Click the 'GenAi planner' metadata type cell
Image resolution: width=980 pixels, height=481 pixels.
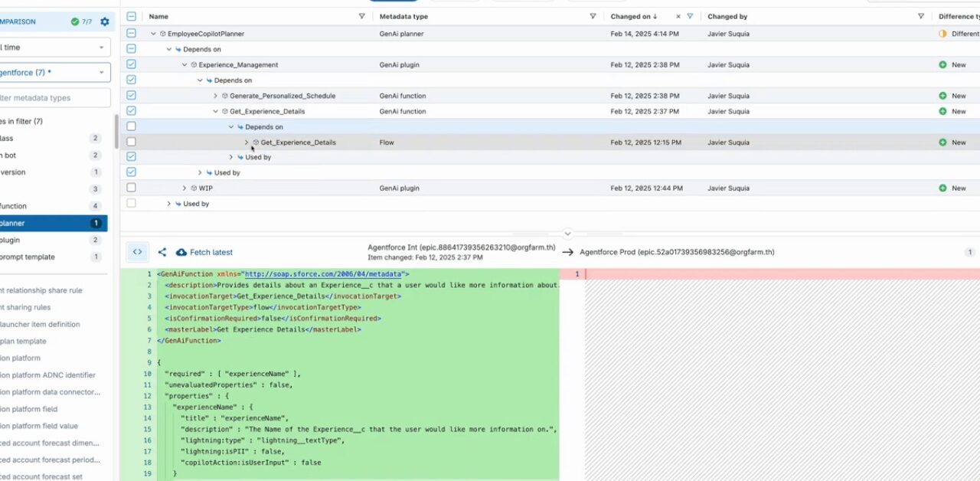[x=401, y=34]
